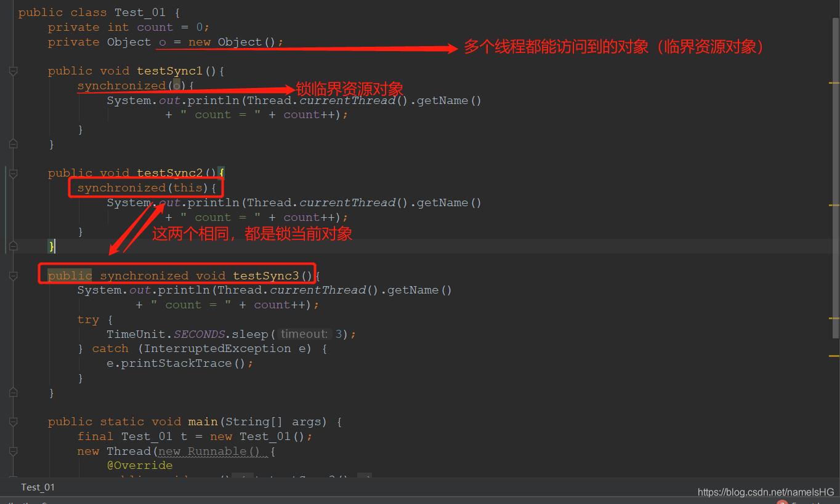Jump to warning stripe mark below the scrollbar thumb
The height and width of the screenshot is (504, 840).
point(834,356)
